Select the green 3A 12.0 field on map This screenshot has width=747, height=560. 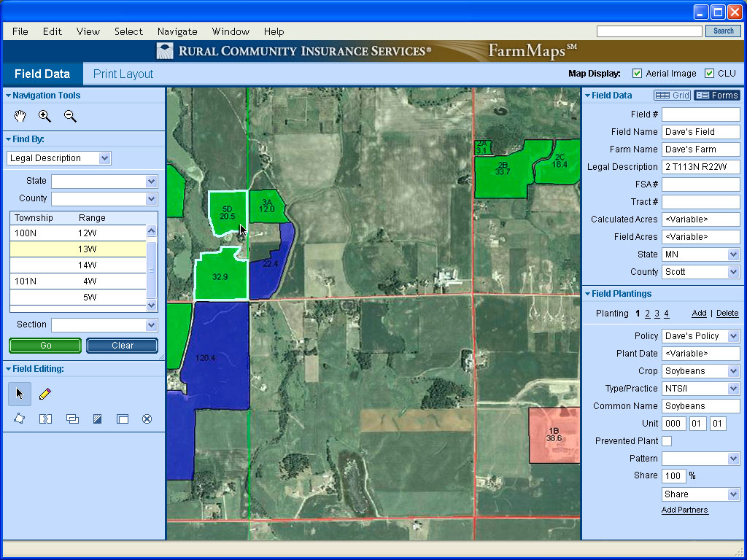click(x=267, y=206)
